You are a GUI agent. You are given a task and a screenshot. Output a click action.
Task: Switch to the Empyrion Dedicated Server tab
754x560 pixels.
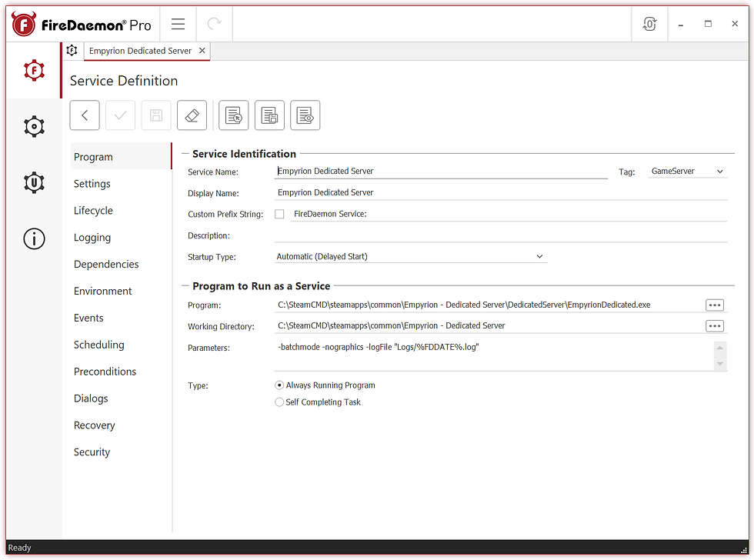click(x=141, y=51)
